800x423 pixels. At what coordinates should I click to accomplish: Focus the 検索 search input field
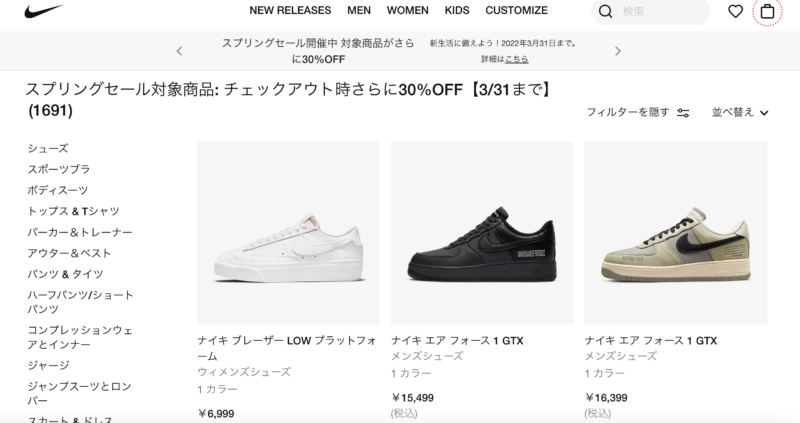(662, 11)
